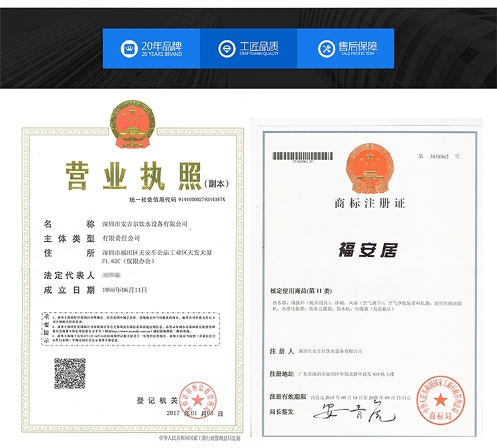Screen dimensions: 497x448
Task: Click the handwritten signature beside 局长签发
Action: pos(355,412)
